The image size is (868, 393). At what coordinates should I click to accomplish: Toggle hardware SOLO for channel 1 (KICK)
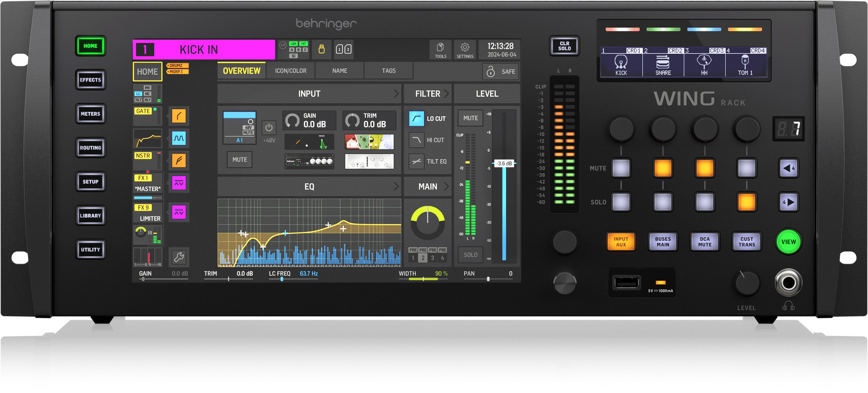coord(621,202)
